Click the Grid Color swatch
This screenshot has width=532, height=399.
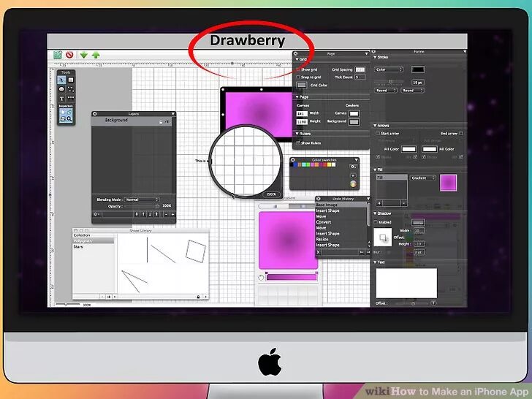(x=302, y=85)
